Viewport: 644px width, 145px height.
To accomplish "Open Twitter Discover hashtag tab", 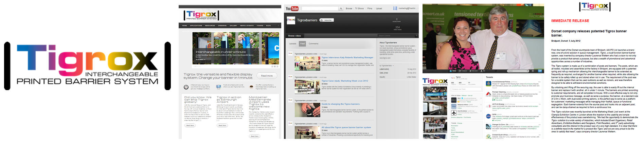I will (473, 71).
